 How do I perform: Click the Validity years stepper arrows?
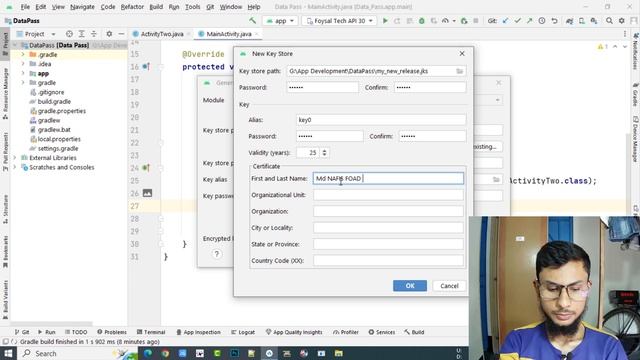[324, 153]
